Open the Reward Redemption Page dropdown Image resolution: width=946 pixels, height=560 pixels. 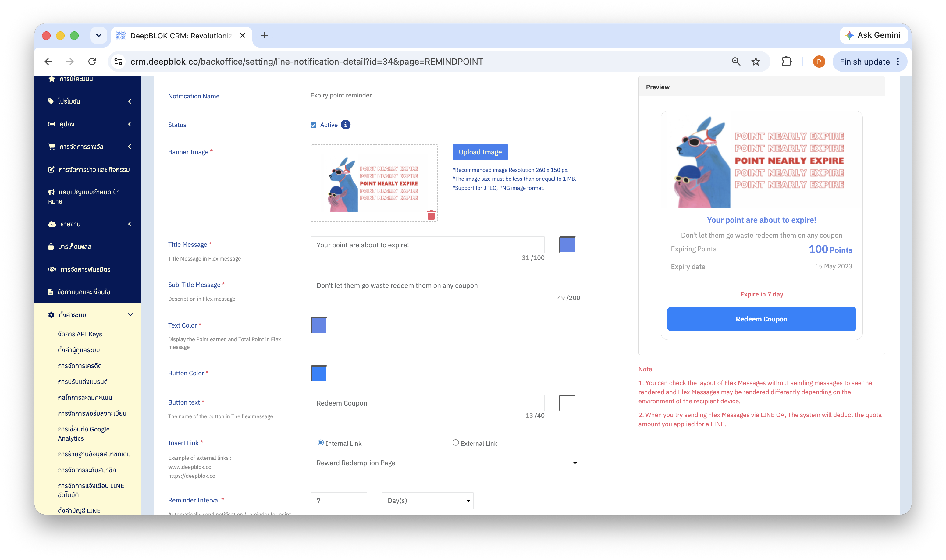coord(445,463)
